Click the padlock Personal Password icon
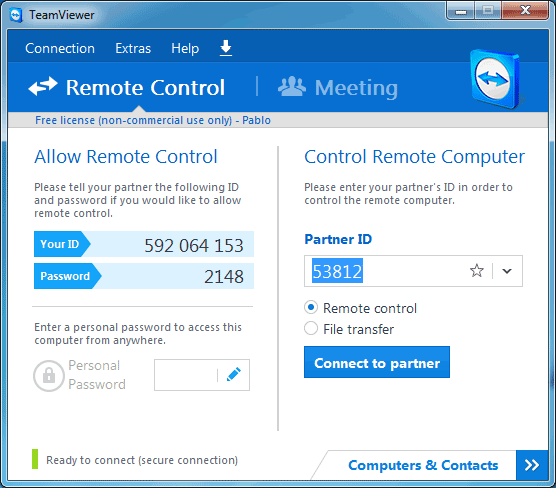556x488 pixels. click(49, 376)
